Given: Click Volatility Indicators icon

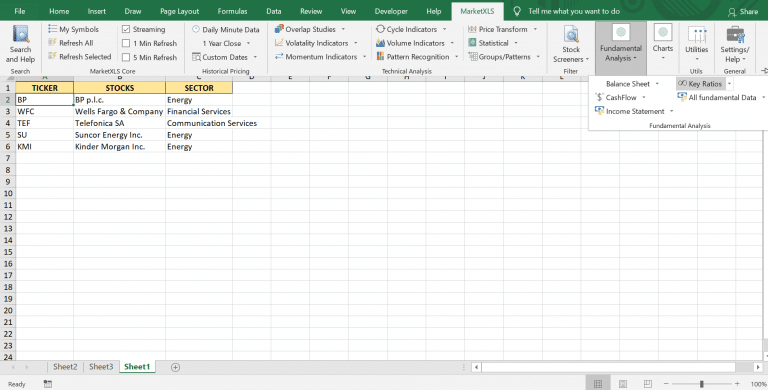Looking at the screenshot, I should tap(279, 43).
